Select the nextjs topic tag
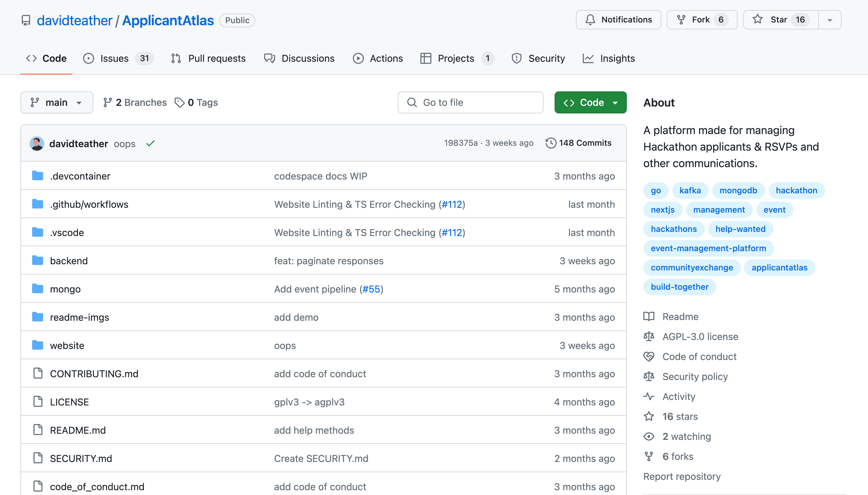Screen dimensions: 868x495 point(662,210)
